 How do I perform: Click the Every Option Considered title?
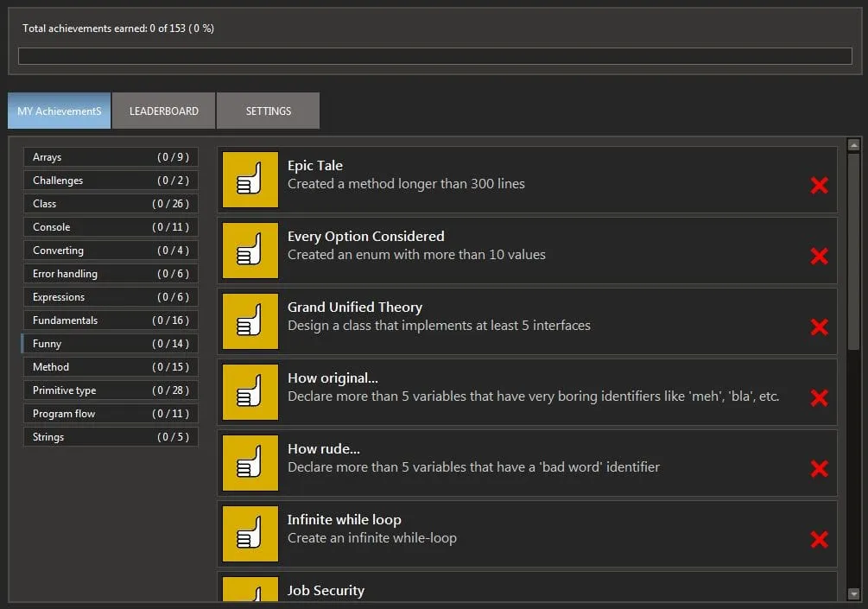tap(366, 237)
